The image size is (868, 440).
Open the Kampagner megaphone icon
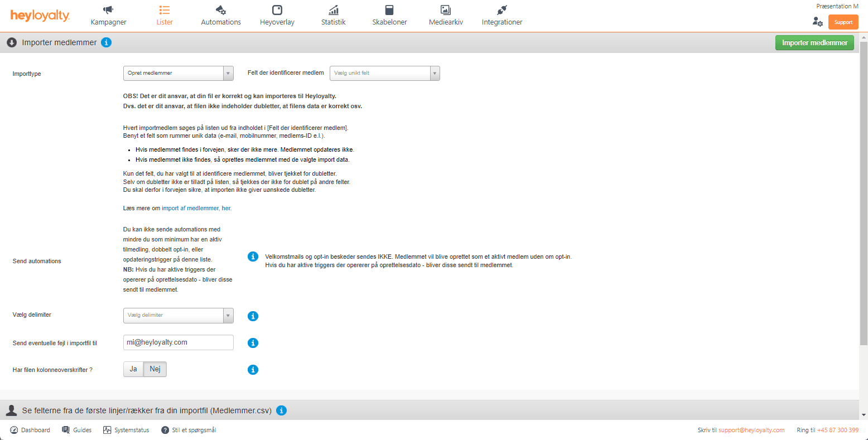pos(108,10)
